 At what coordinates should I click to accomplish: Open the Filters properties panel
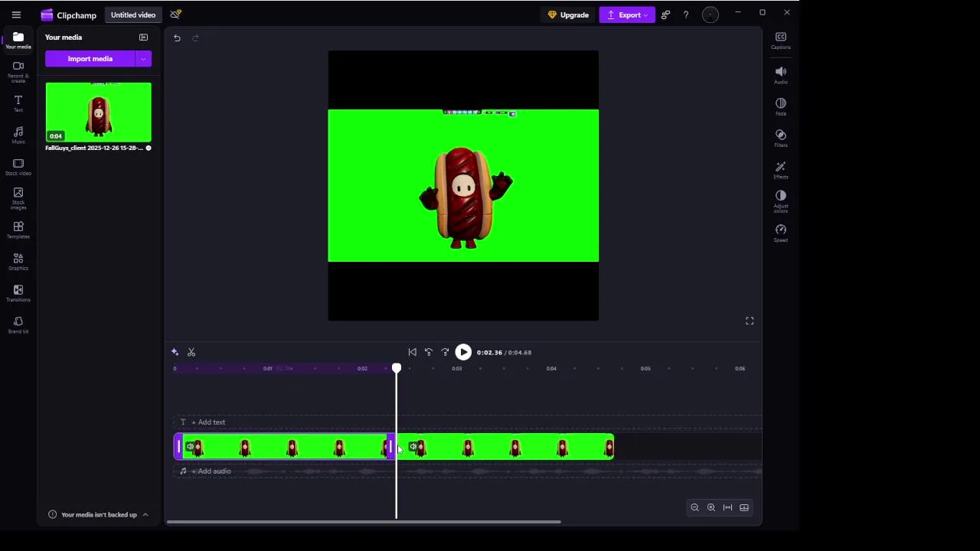click(x=780, y=138)
